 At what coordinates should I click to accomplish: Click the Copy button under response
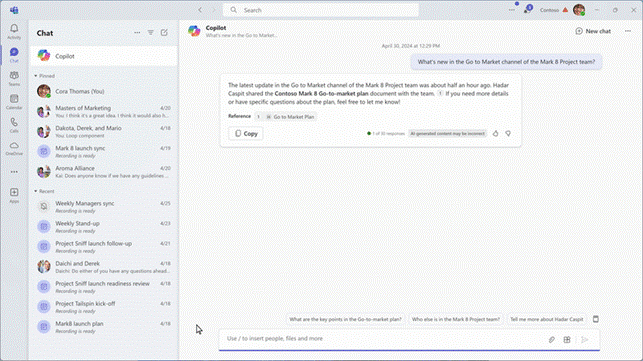pyautogui.click(x=246, y=133)
